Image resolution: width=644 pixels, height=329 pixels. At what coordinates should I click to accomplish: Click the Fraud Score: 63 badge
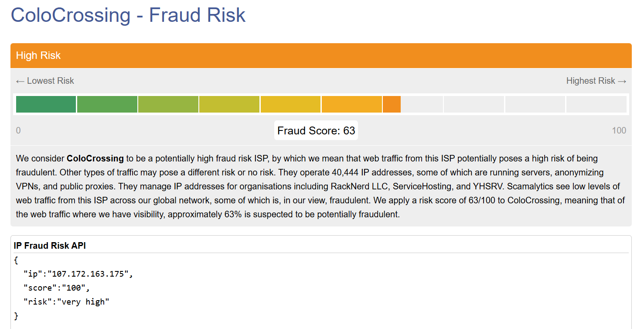pos(316,130)
